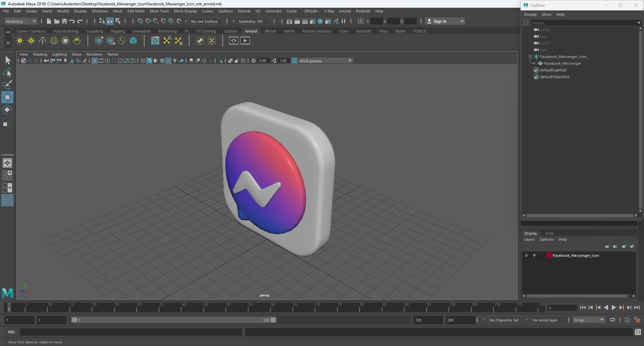Click Facebook_Messenger_Icon layer color swatch

(549, 255)
